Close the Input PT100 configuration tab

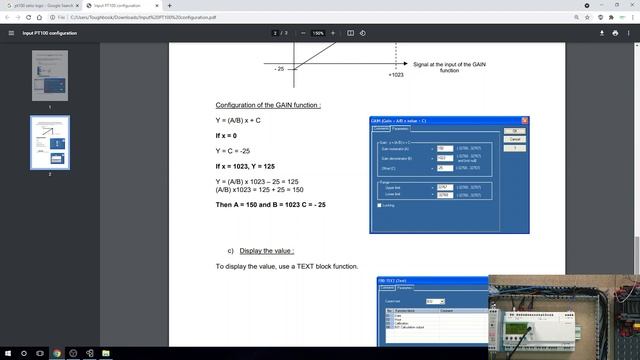156,6
